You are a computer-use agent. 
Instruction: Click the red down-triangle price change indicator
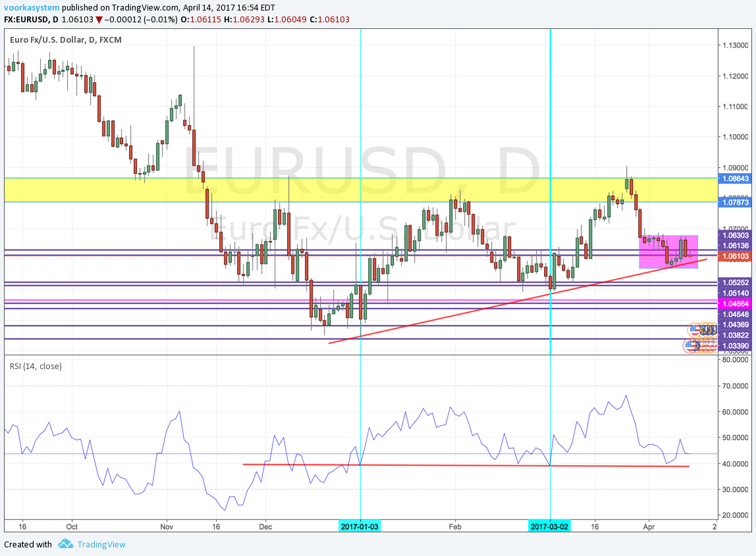99,20
